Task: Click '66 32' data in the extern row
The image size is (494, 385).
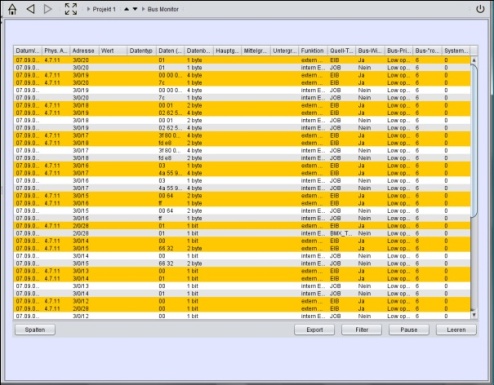Action: [x=170, y=248]
